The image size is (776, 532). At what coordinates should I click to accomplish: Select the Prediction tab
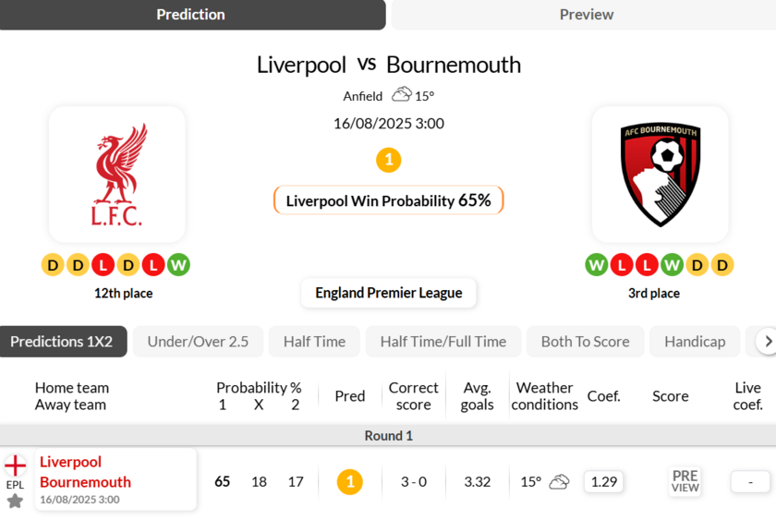[191, 15]
